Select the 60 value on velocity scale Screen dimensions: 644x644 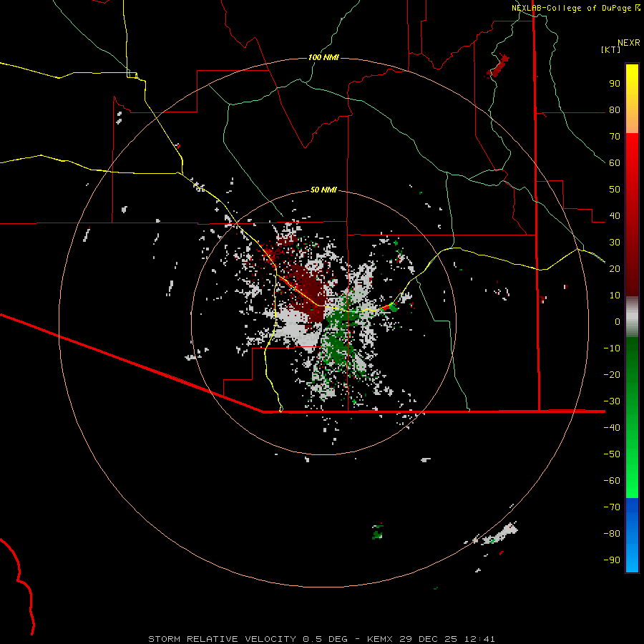pyautogui.click(x=615, y=163)
